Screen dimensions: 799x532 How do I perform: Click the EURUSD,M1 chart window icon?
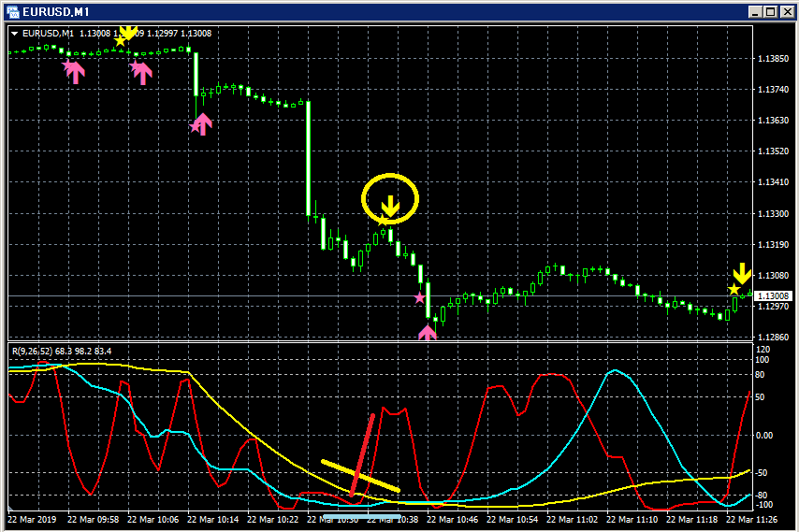tap(13, 12)
